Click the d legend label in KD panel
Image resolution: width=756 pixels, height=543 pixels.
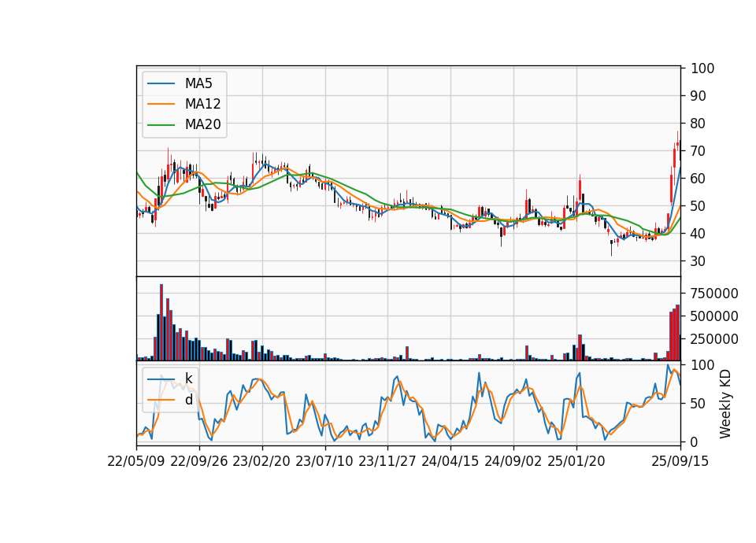[188, 400]
